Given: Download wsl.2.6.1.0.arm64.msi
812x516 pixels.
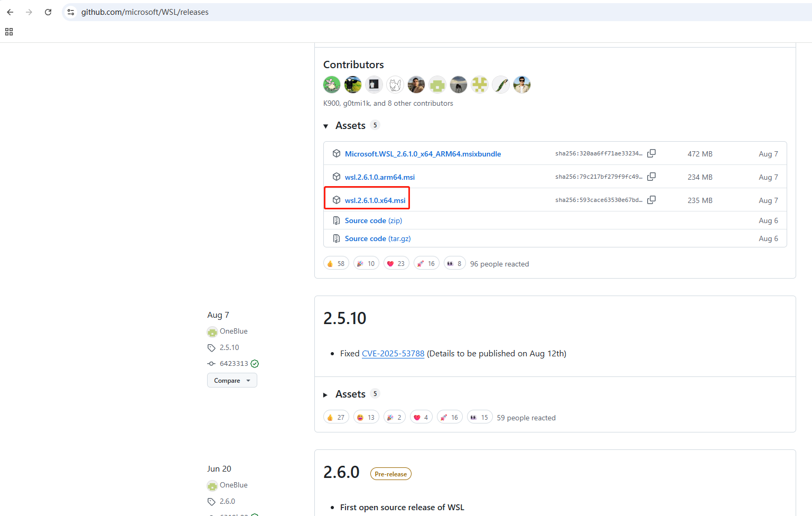Looking at the screenshot, I should (380, 177).
